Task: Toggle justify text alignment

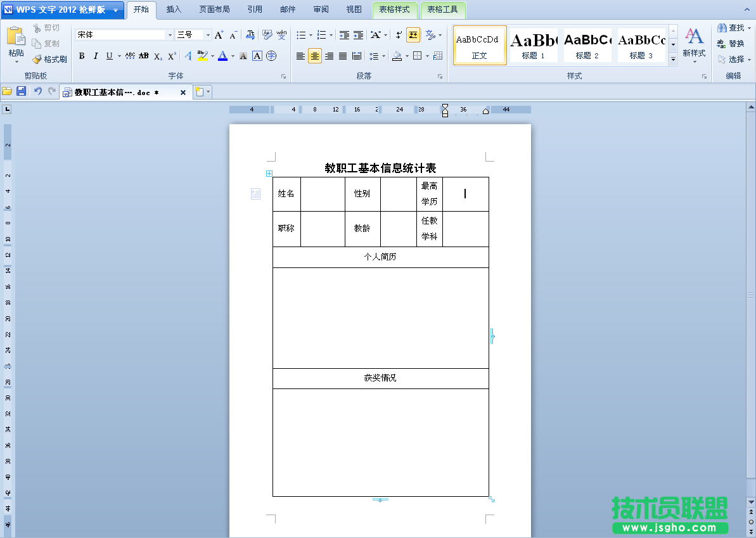Action: pyautogui.click(x=343, y=56)
